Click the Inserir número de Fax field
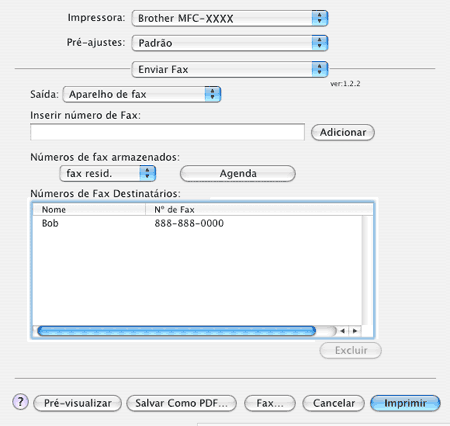This screenshot has width=450, height=426. (167, 132)
